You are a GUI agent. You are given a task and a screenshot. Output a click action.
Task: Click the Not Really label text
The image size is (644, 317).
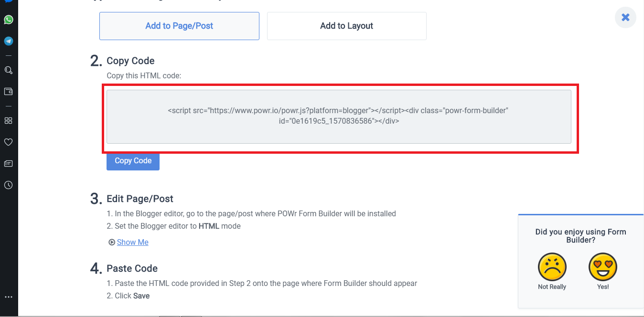(552, 287)
